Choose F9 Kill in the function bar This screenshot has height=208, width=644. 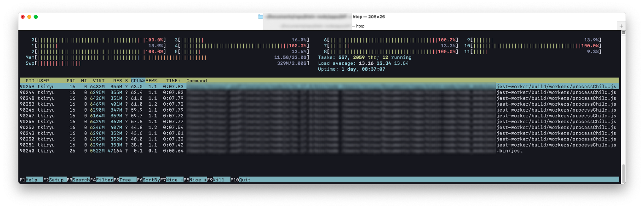219,180
